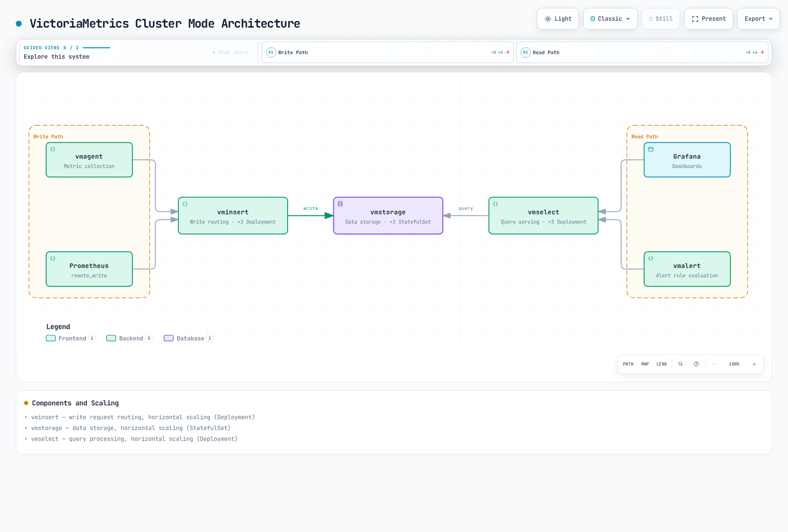Click the sun icon in Light button
Viewport: 788px width, 532px height.
click(548, 19)
